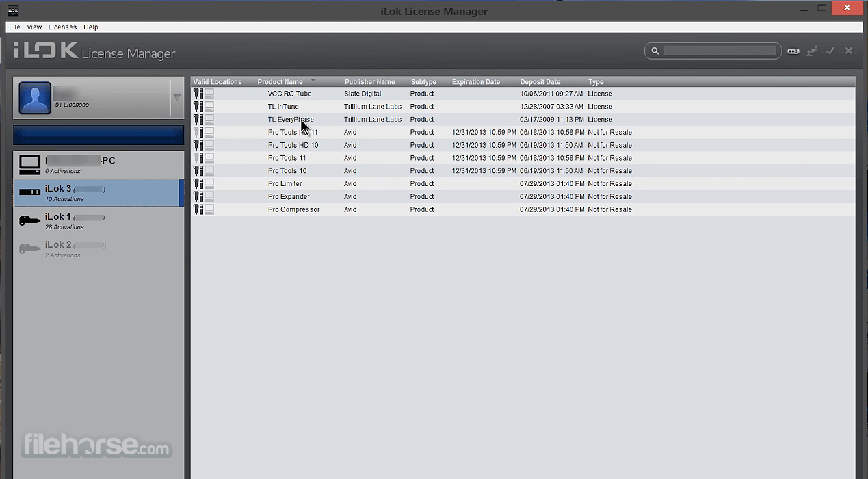The height and width of the screenshot is (479, 868).
Task: Sort by the Expiration Date column header
Action: (476, 82)
